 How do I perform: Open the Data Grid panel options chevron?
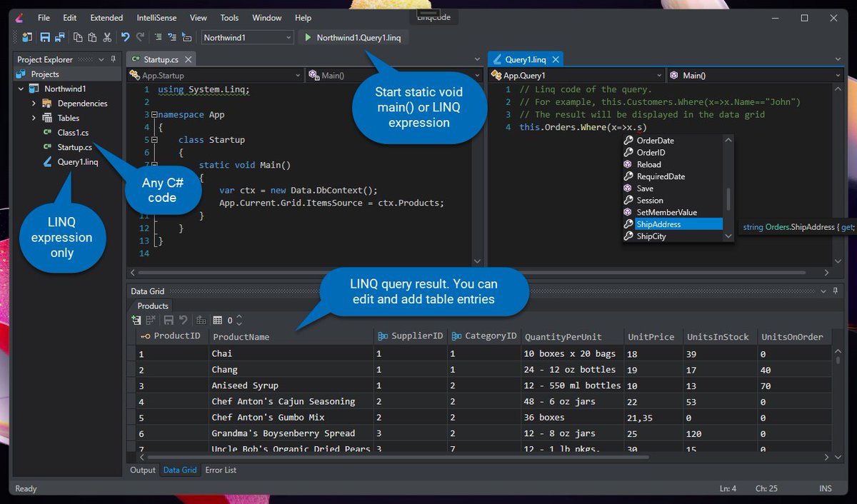tap(823, 291)
